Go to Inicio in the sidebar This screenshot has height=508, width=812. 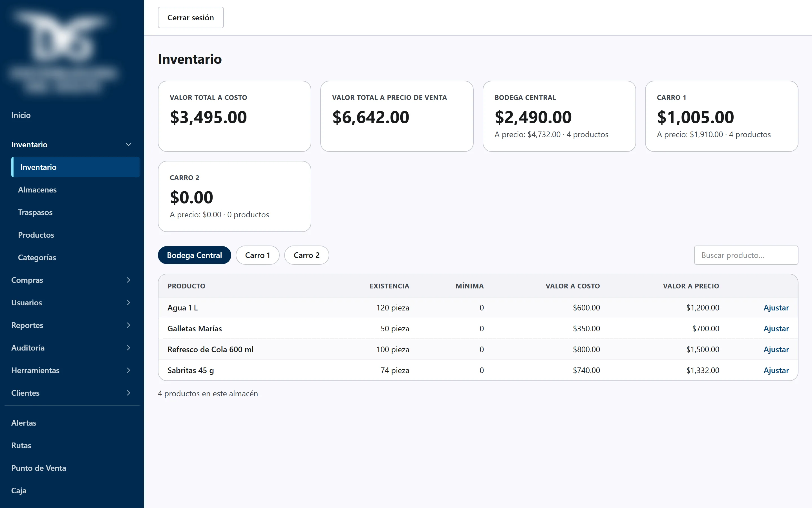[x=21, y=115]
